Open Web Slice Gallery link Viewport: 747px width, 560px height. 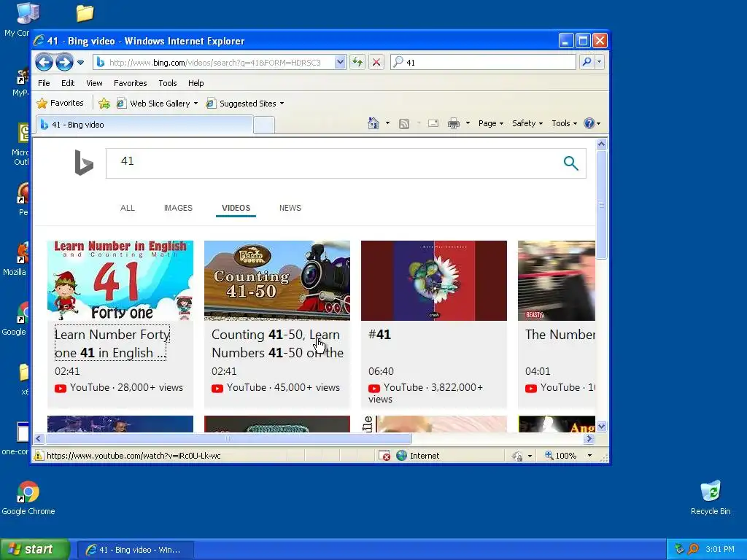157,104
